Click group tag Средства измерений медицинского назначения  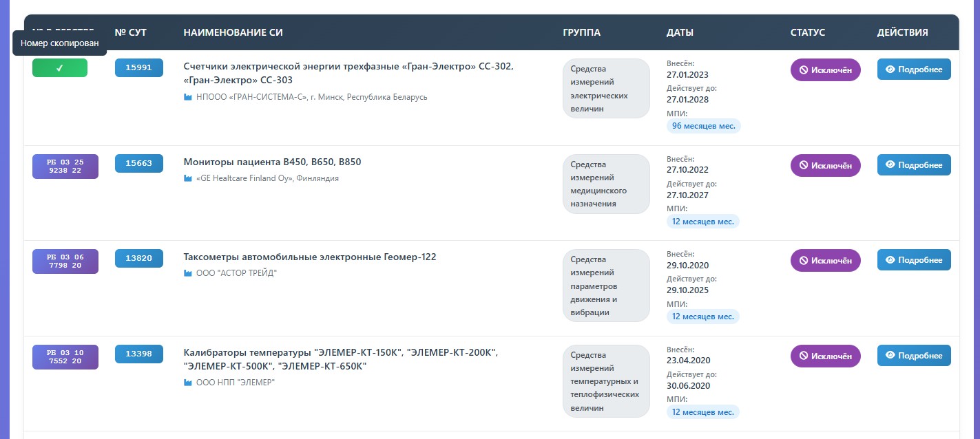(606, 184)
